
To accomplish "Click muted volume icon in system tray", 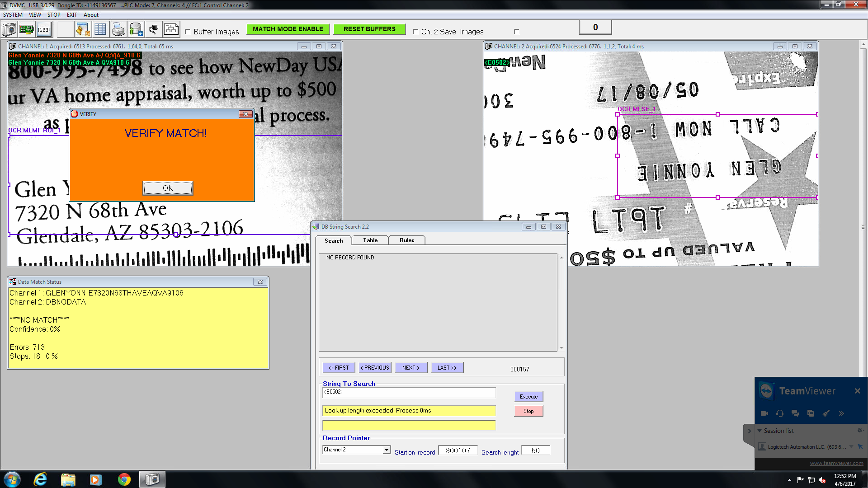I will click(x=822, y=480).
